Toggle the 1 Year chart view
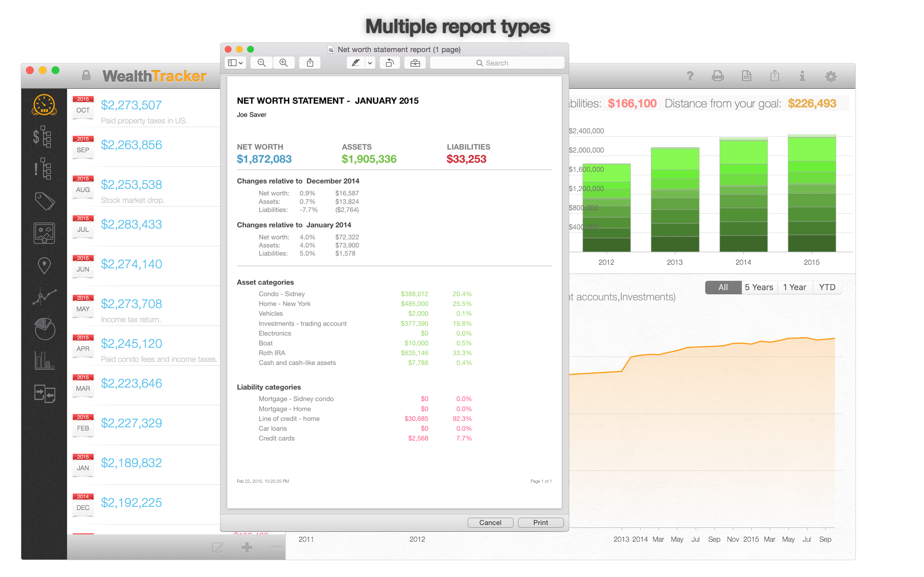 (795, 287)
